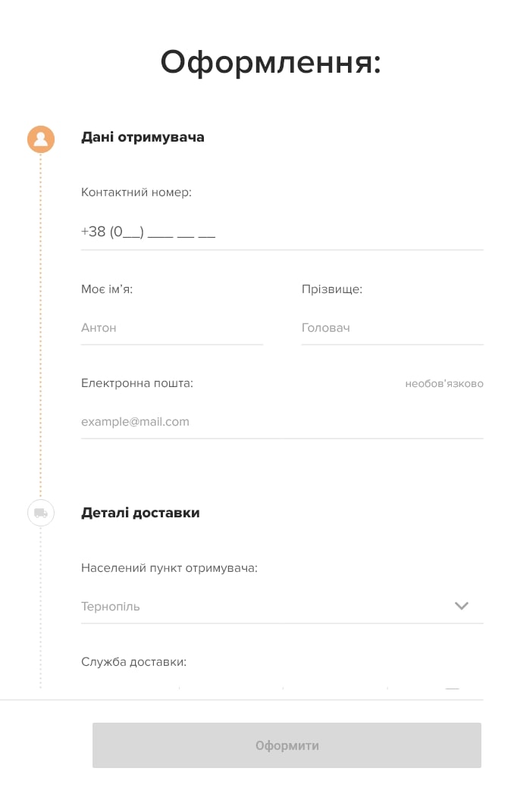Focus the contact phone number field
The image size is (514, 812).
point(282,232)
